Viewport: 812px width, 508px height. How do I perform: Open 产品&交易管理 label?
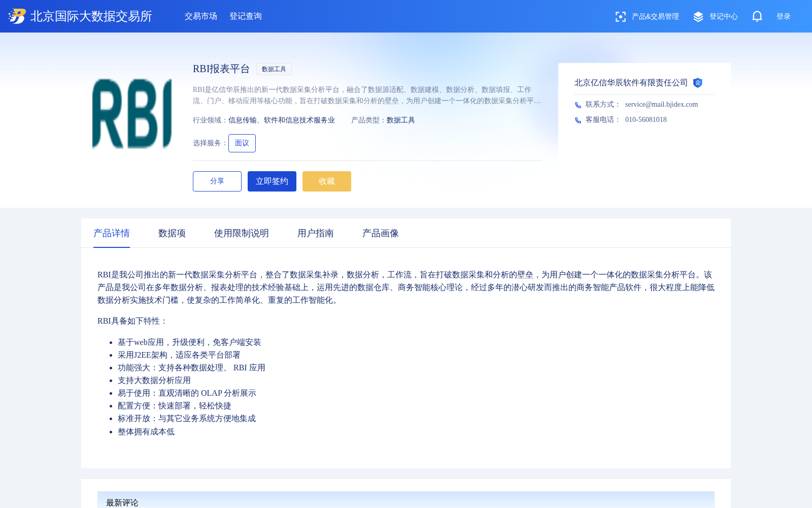coord(655,17)
